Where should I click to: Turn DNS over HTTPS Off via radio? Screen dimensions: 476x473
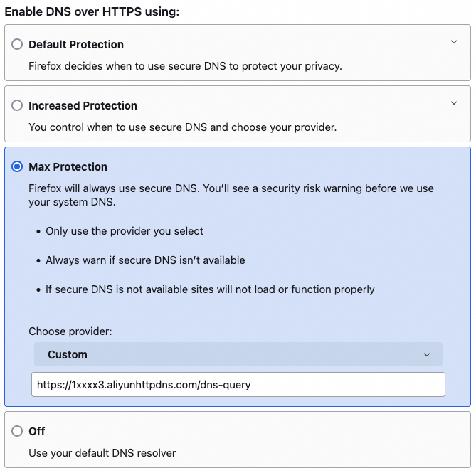[x=17, y=431]
